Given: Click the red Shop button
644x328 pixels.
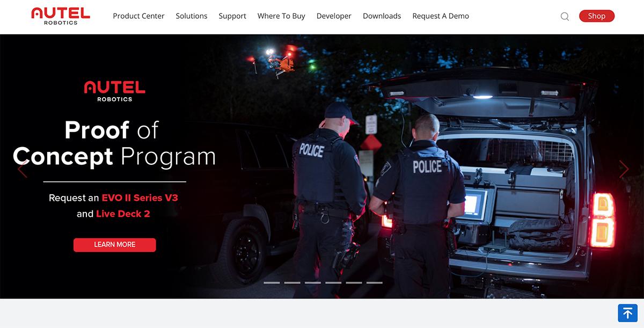Looking at the screenshot, I should tap(597, 16).
